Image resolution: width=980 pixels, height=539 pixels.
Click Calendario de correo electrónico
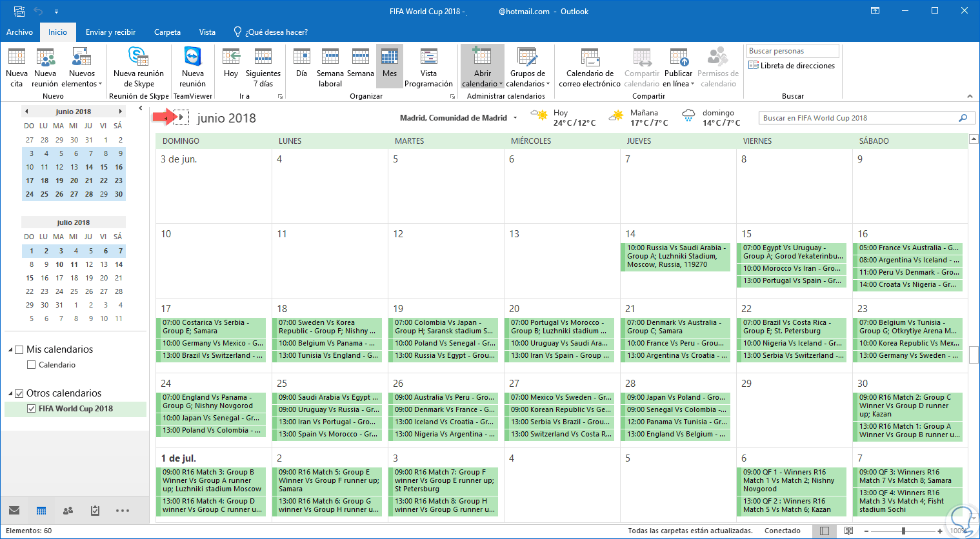[x=590, y=67]
